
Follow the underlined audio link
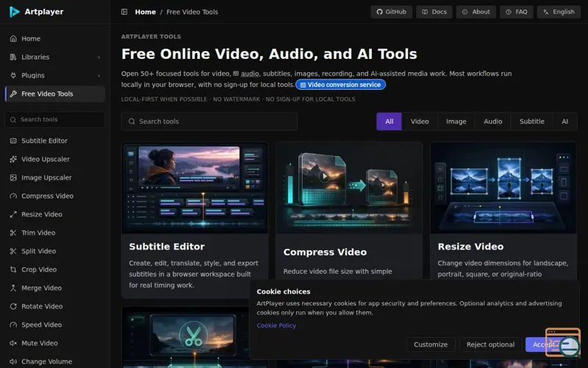[250, 74]
